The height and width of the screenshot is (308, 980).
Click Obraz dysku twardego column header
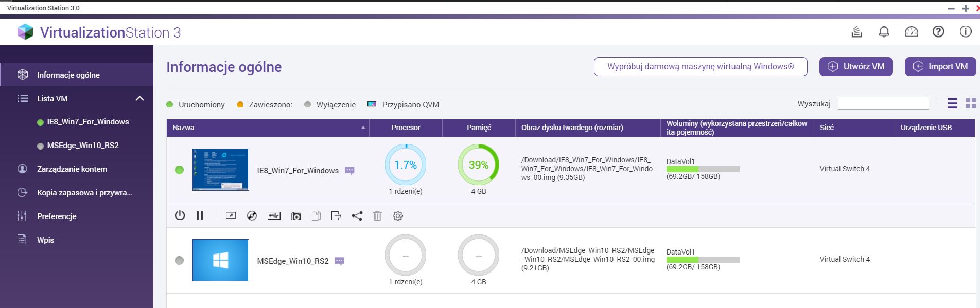pyautogui.click(x=587, y=128)
